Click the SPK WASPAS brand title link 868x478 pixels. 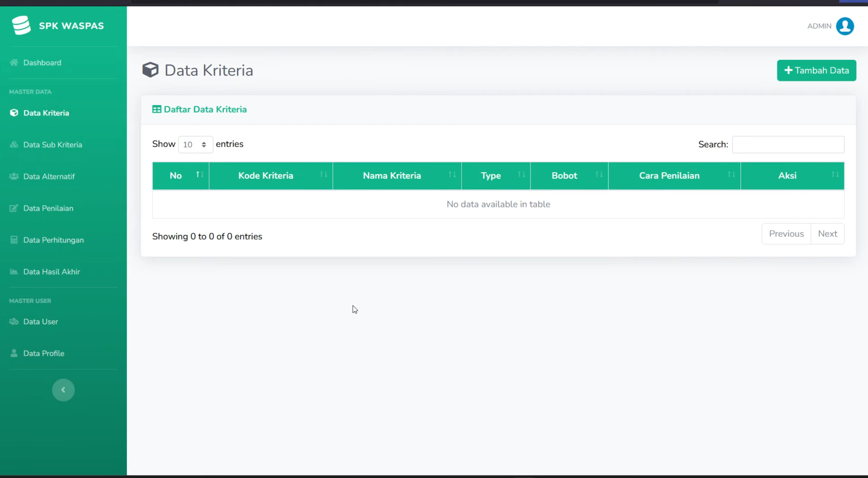coord(71,26)
